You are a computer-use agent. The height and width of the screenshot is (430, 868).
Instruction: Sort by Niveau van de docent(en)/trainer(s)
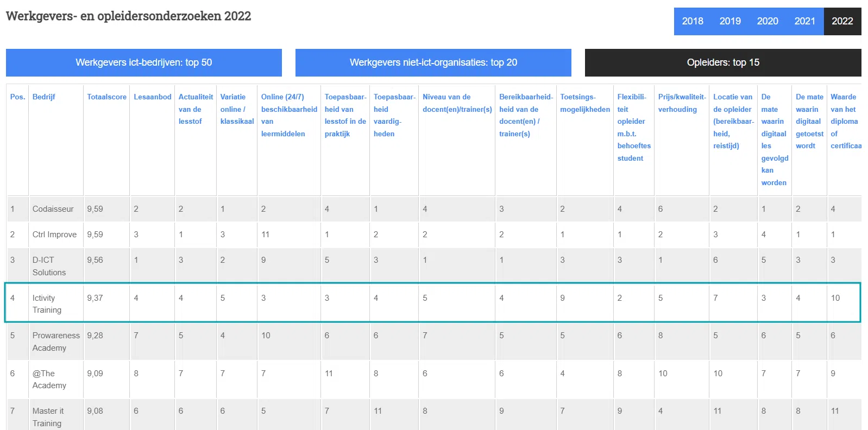pyautogui.click(x=457, y=103)
